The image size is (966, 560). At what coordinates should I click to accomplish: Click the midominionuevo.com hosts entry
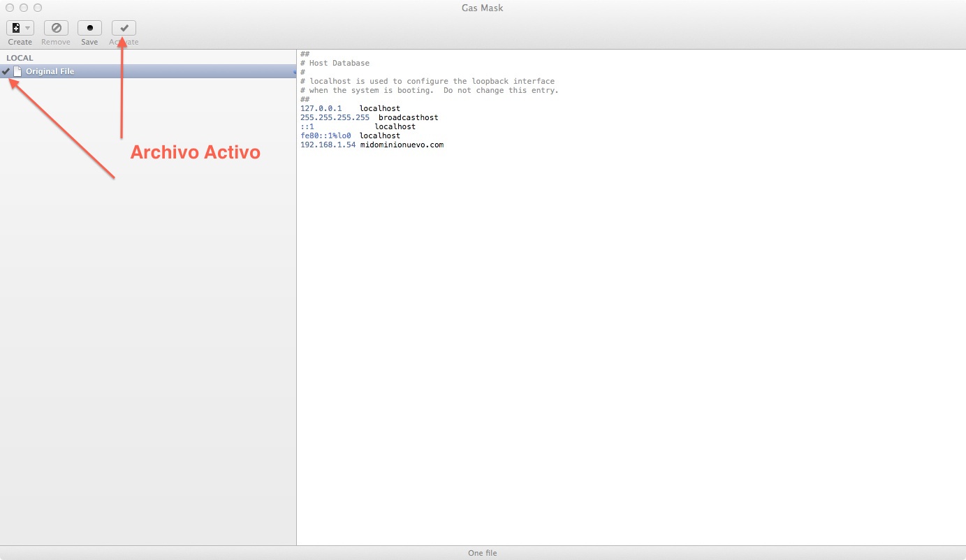402,145
